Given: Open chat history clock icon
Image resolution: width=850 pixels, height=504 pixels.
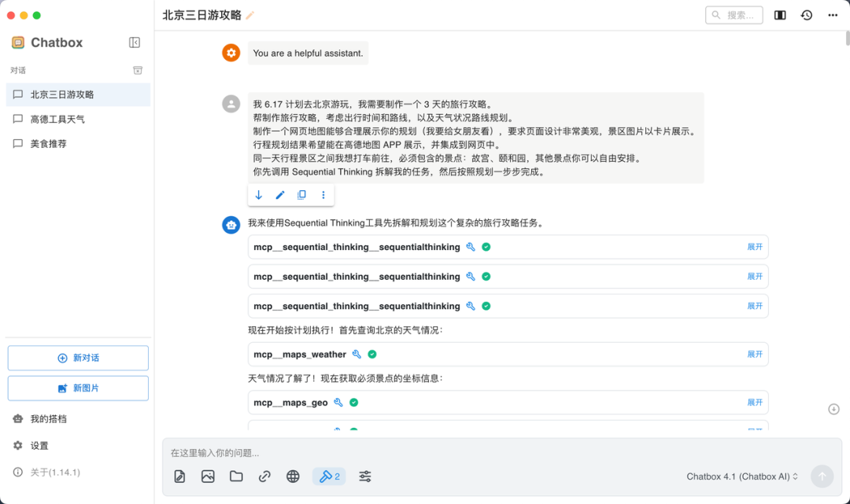Looking at the screenshot, I should [806, 14].
